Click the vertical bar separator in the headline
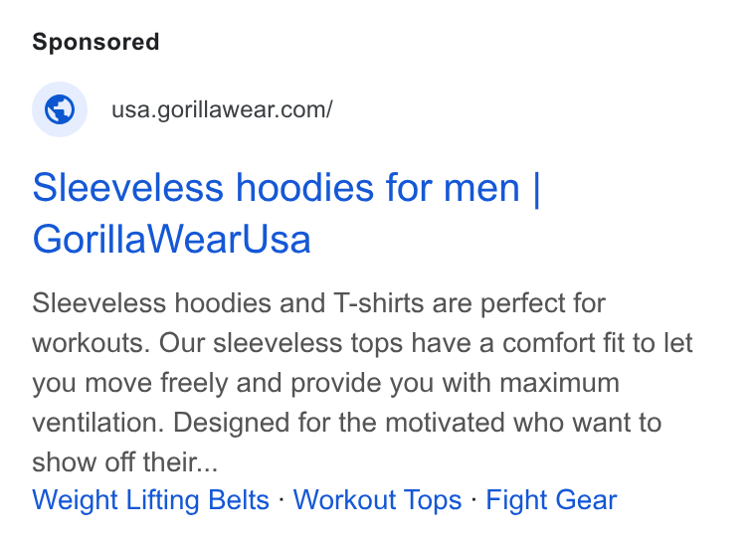Image resolution: width=756 pixels, height=543 pixels. [536, 188]
